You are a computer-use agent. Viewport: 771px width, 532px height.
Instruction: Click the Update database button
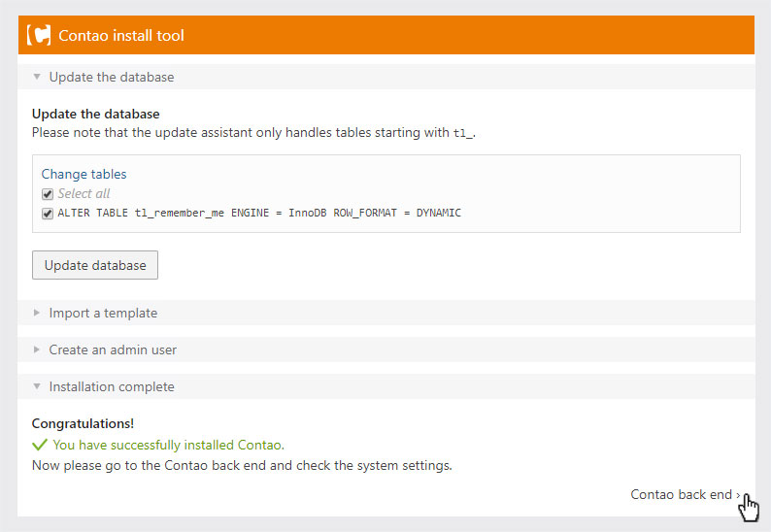(x=95, y=265)
